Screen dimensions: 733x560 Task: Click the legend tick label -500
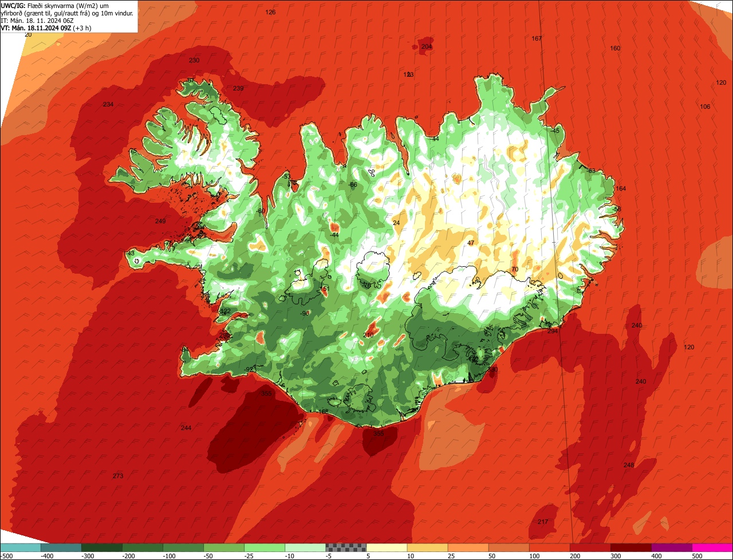click(7, 555)
